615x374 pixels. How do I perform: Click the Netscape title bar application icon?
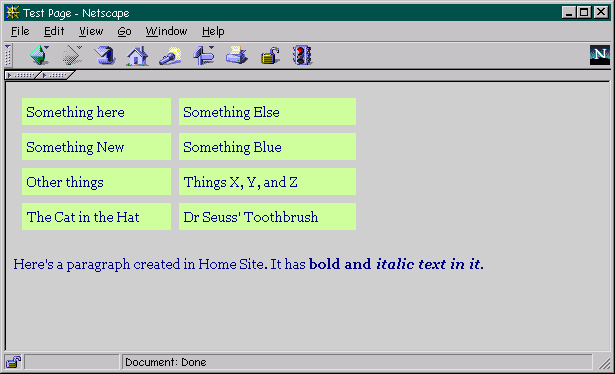pyautogui.click(x=13, y=13)
